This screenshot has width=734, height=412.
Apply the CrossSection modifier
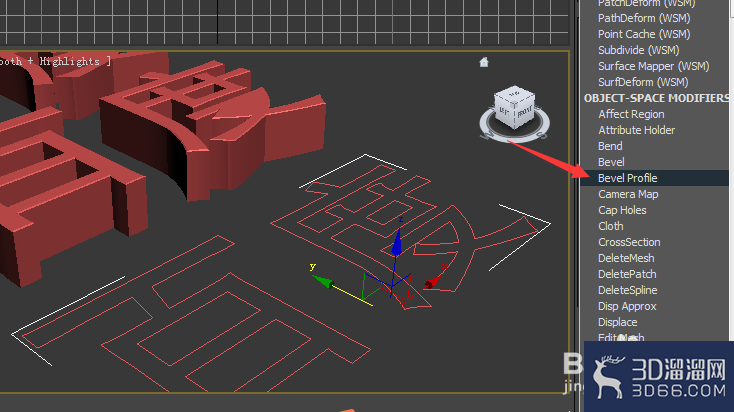click(x=629, y=242)
